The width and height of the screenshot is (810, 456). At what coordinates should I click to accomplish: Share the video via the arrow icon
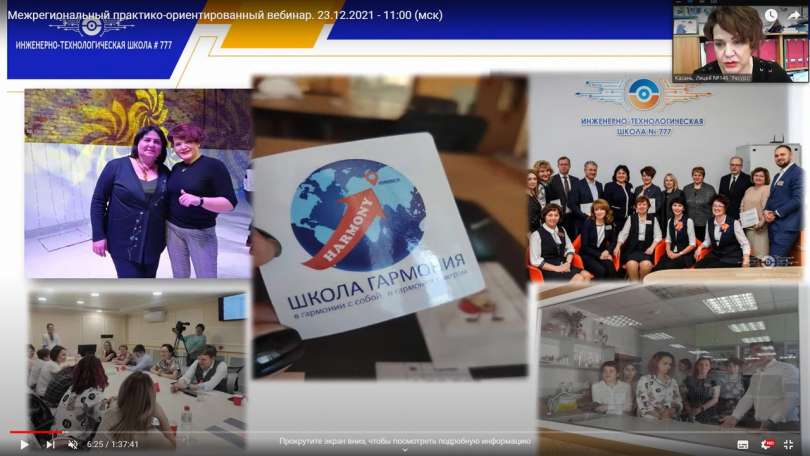point(793,15)
